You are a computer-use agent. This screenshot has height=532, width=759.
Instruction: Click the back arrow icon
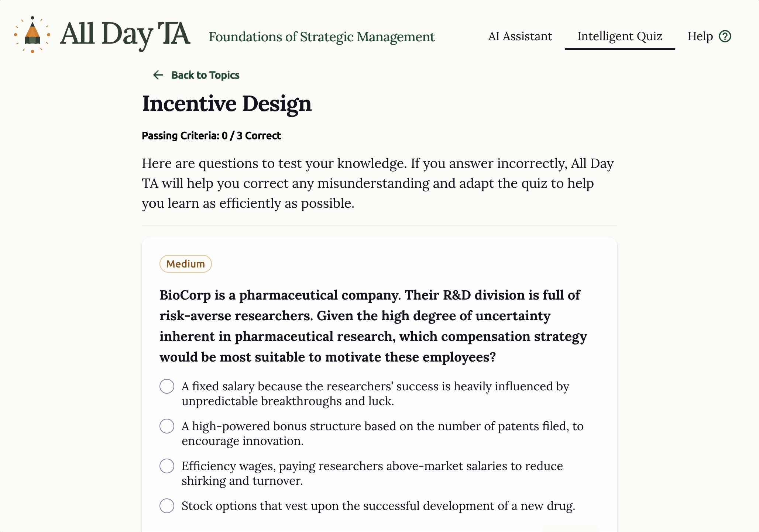click(x=158, y=75)
